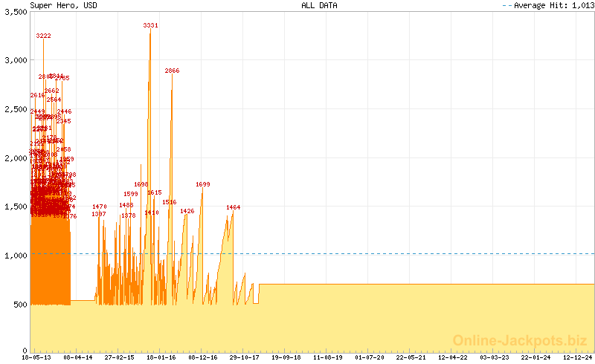Select the 3222 peak label
Viewport: 595px width, 364px height.
44,36
